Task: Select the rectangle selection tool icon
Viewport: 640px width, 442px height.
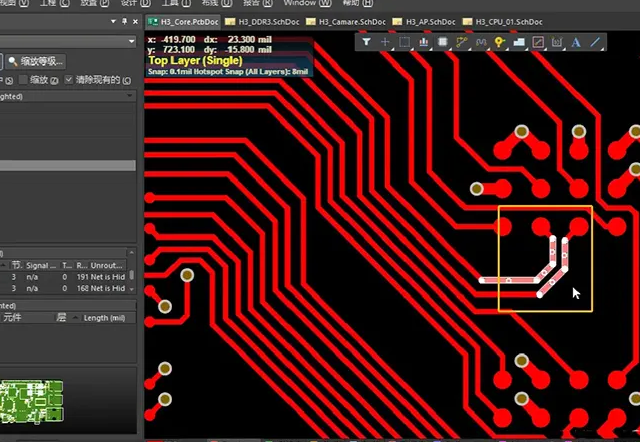Action: 405,43
